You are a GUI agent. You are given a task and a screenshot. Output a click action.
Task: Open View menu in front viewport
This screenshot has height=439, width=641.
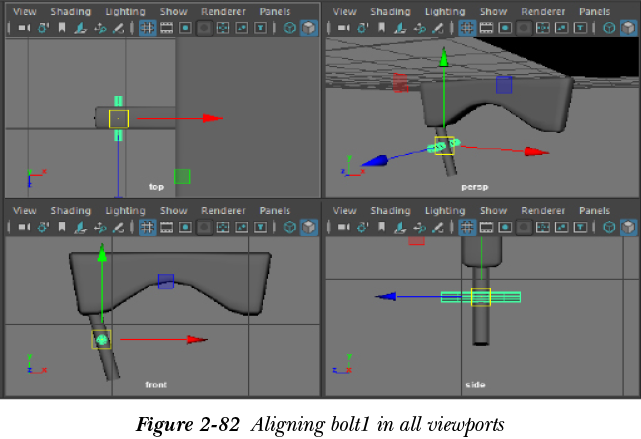click(x=24, y=211)
